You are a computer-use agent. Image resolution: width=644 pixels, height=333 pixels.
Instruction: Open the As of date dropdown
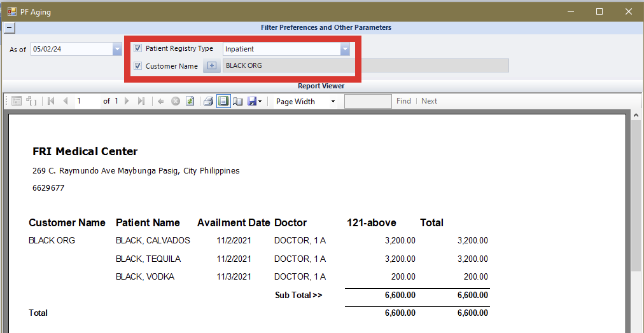117,49
